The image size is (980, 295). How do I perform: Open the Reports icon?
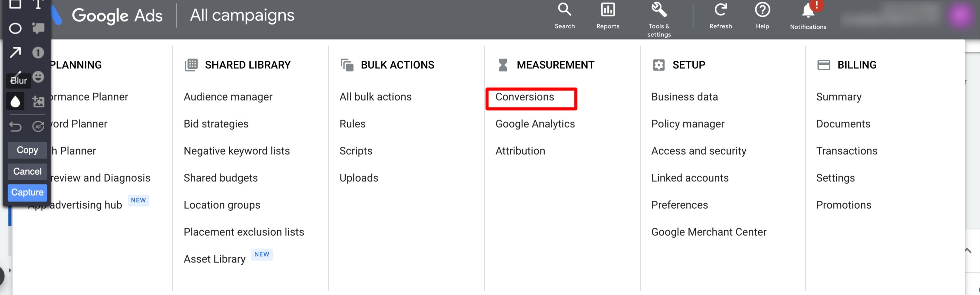point(608,15)
